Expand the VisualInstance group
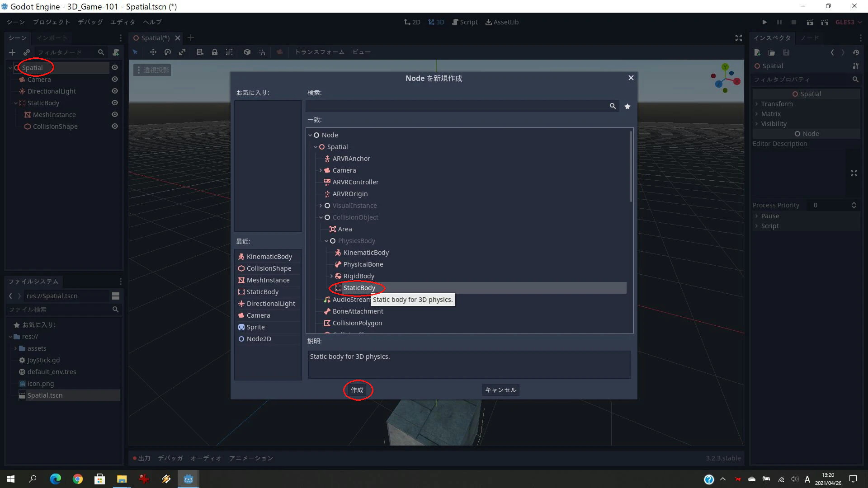Image resolution: width=868 pixels, height=488 pixels. [321, 206]
